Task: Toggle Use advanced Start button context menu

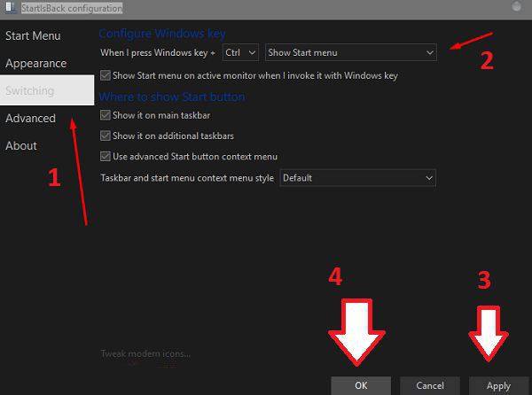Action: 106,157
